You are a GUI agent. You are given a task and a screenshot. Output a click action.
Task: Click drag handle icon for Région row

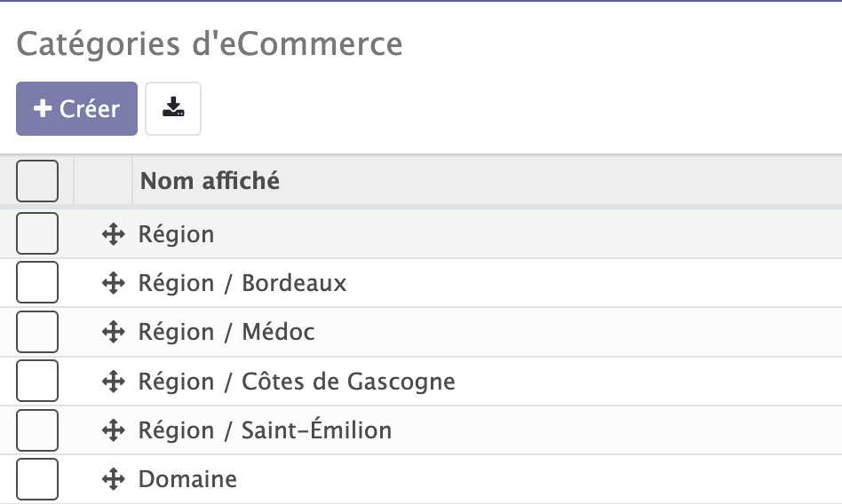click(113, 234)
